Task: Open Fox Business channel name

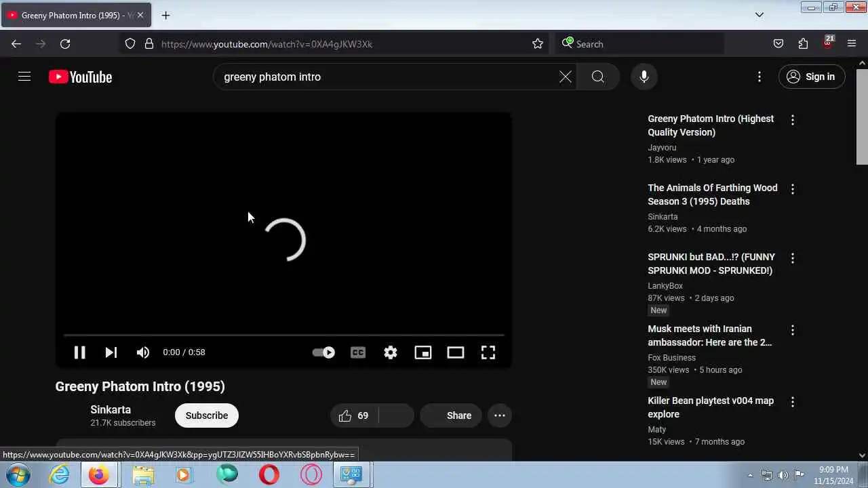Action: coord(671,358)
